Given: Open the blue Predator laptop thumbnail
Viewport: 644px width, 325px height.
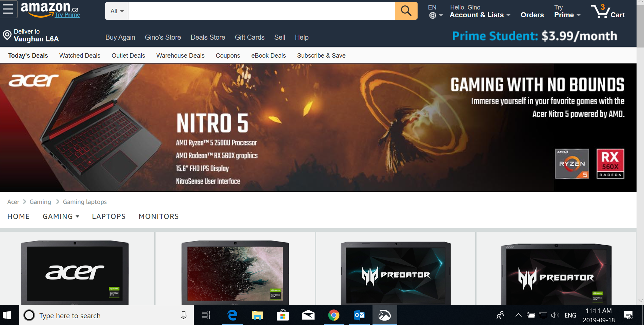Looking at the screenshot, I should pyautogui.click(x=396, y=273).
